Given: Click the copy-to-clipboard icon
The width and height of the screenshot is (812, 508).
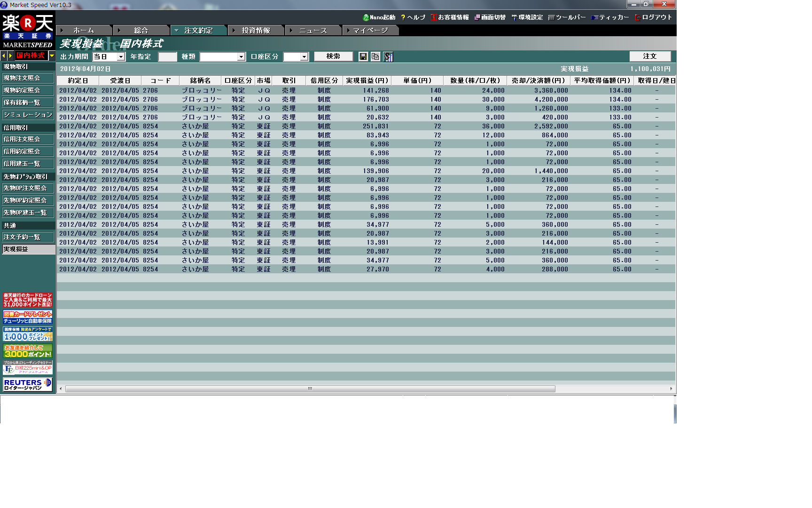Looking at the screenshot, I should [375, 56].
